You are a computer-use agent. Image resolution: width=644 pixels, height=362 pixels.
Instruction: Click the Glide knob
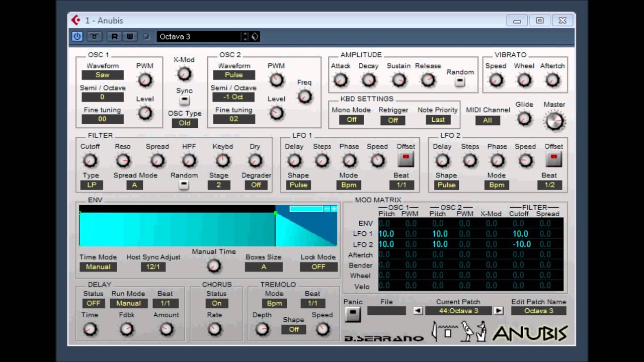(524, 119)
